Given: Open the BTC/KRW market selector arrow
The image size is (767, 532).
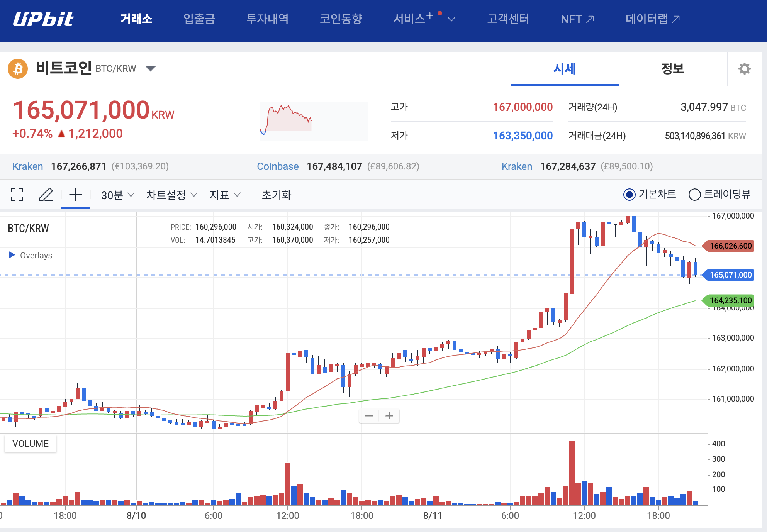Looking at the screenshot, I should pos(151,69).
